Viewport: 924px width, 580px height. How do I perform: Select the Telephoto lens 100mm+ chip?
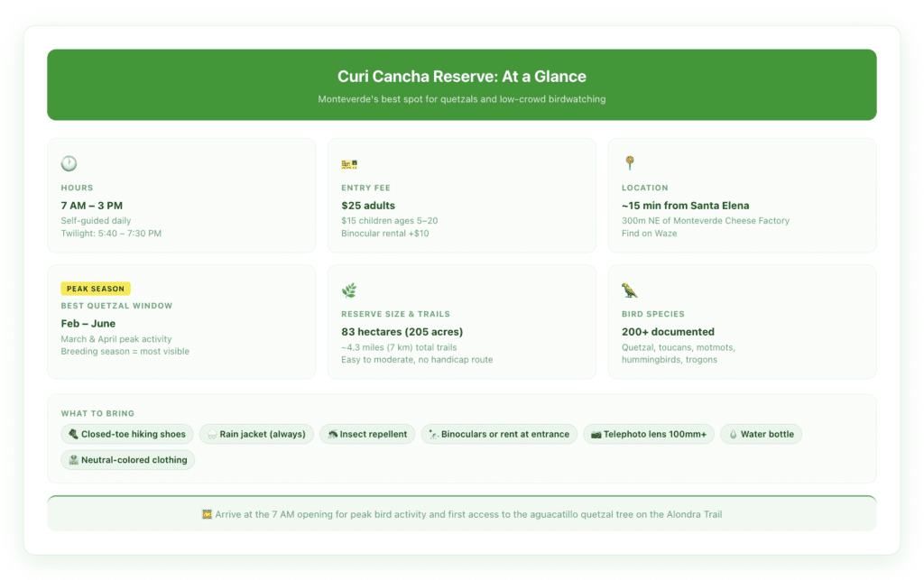click(x=651, y=434)
